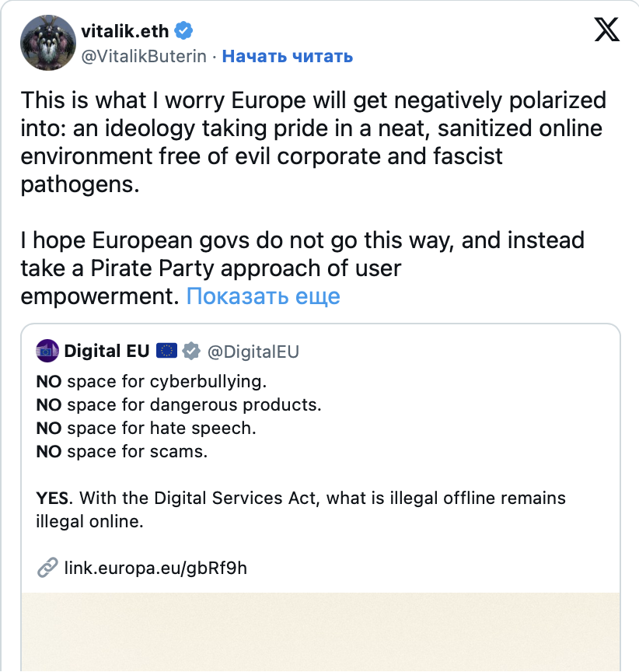The height and width of the screenshot is (672, 639).
Task: Click the gray verified badge beside Digital EU
Action: (x=190, y=351)
